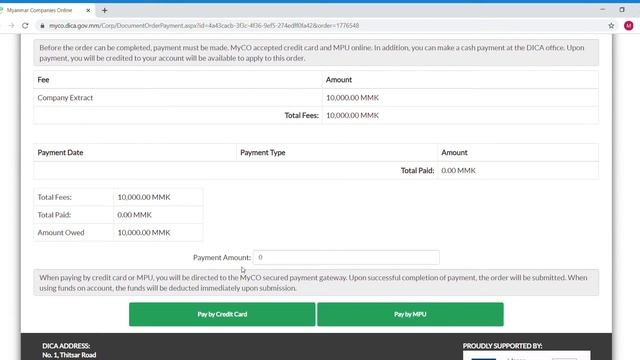The image size is (640, 360).
Task: Click the PROUDLY SUPPORTED BY footer heading
Action: pos(502,346)
